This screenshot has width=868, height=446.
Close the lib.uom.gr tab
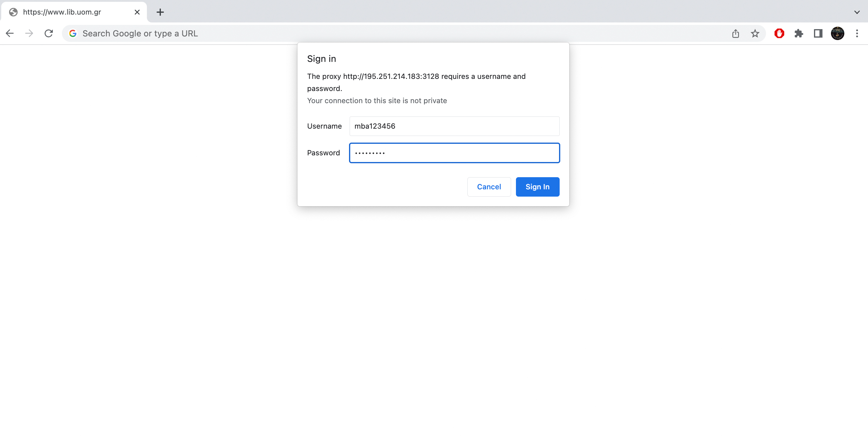137,12
